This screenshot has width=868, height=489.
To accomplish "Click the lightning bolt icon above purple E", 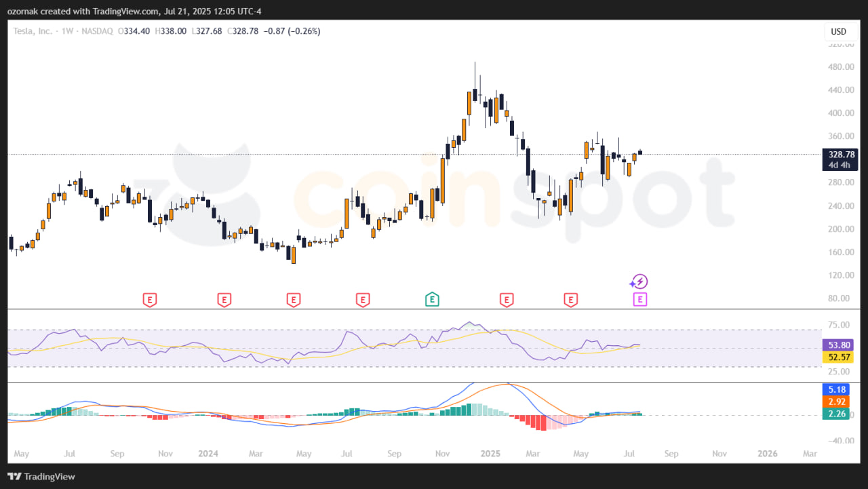I will 639,281.
